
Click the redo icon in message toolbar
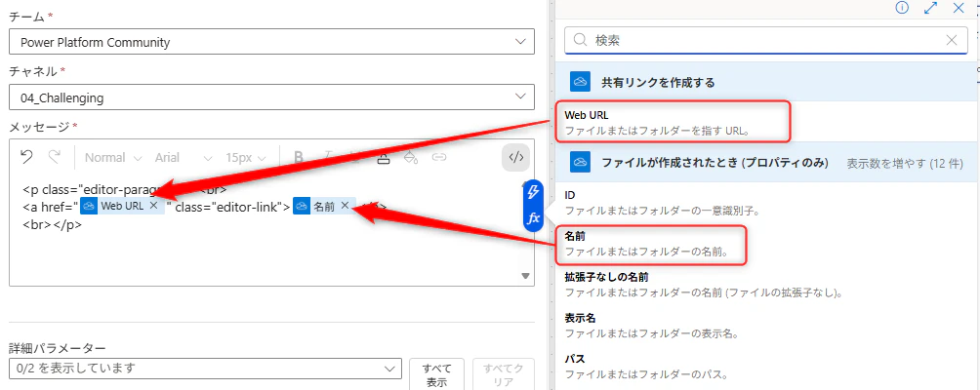click(55, 157)
